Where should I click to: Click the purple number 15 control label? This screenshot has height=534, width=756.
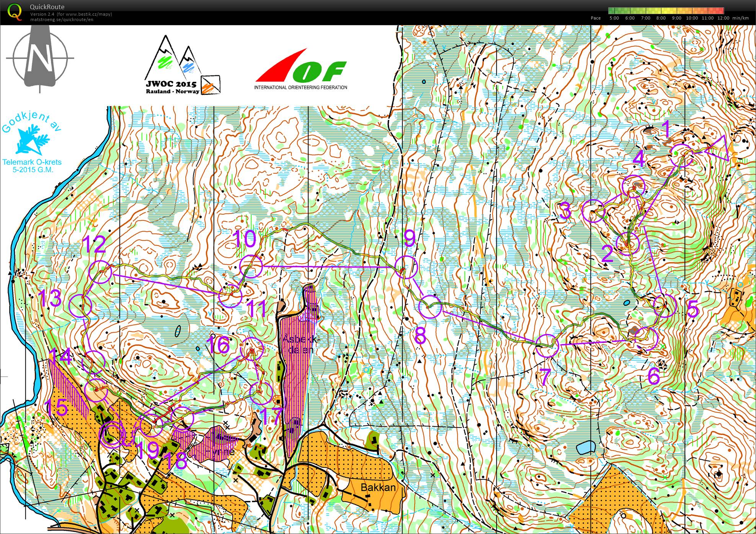(x=56, y=407)
